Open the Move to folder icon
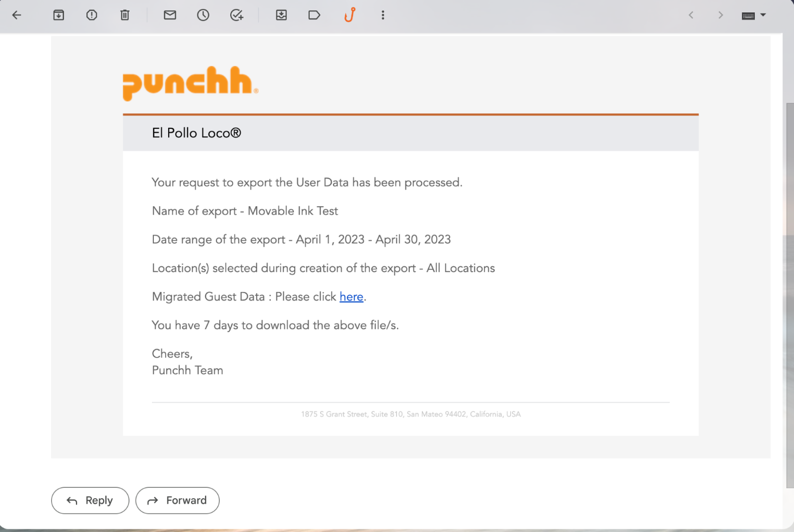Image resolution: width=794 pixels, height=532 pixels. (281, 15)
